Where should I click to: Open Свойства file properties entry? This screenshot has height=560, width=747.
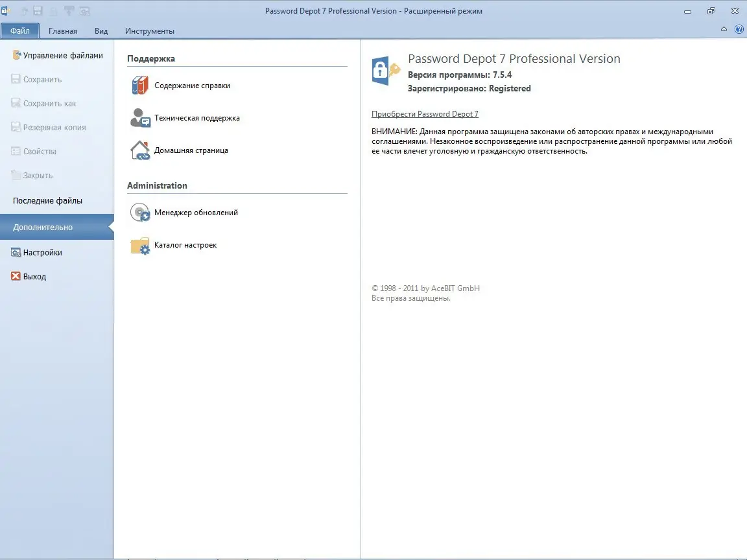(33, 152)
